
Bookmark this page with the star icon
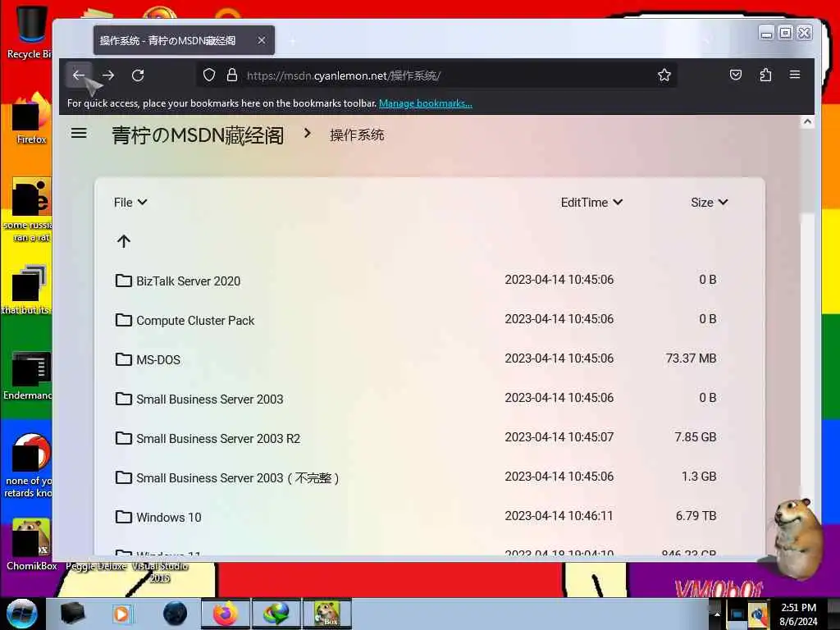(x=664, y=75)
